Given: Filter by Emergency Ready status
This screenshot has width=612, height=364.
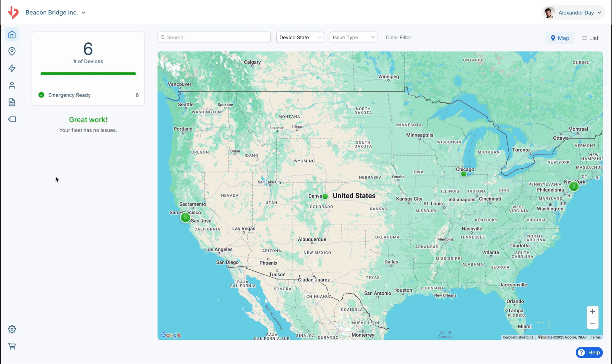Looking at the screenshot, I should click(69, 95).
